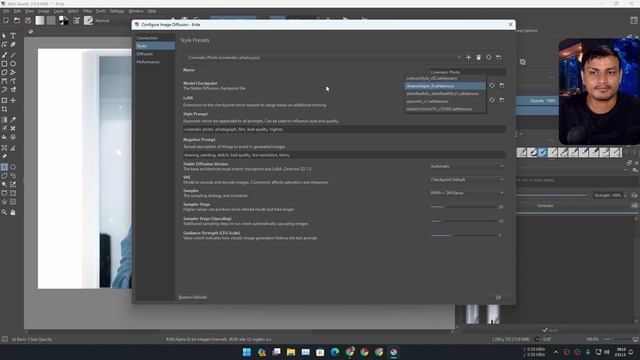
Task: Click the Open File toolbar icon
Action: tap(17, 20)
